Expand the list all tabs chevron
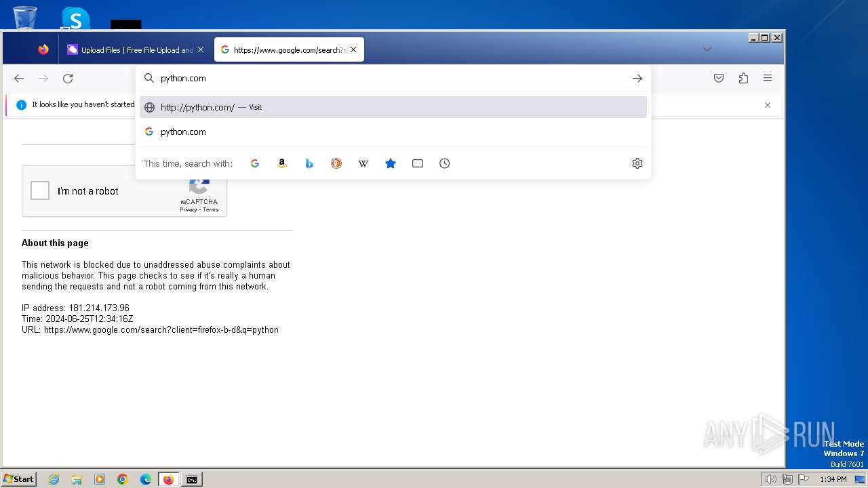Image resolution: width=868 pixels, height=488 pixels. tap(707, 49)
